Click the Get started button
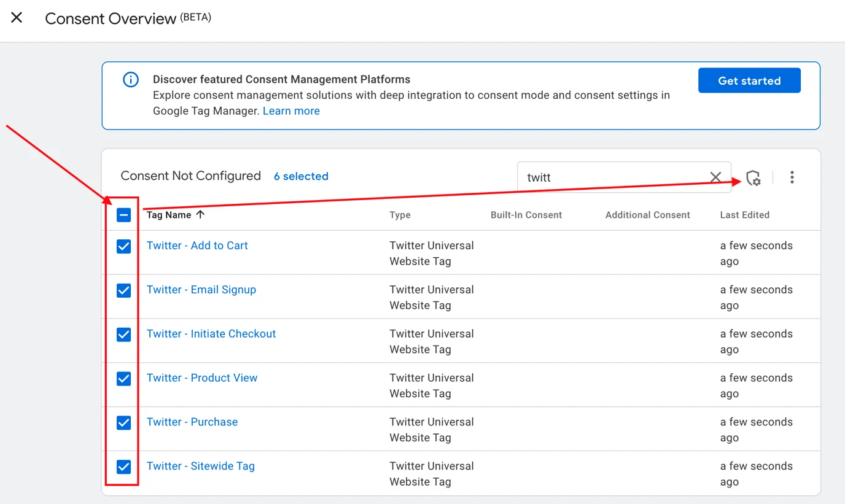Screen dimensions: 845x504 tap(749, 80)
